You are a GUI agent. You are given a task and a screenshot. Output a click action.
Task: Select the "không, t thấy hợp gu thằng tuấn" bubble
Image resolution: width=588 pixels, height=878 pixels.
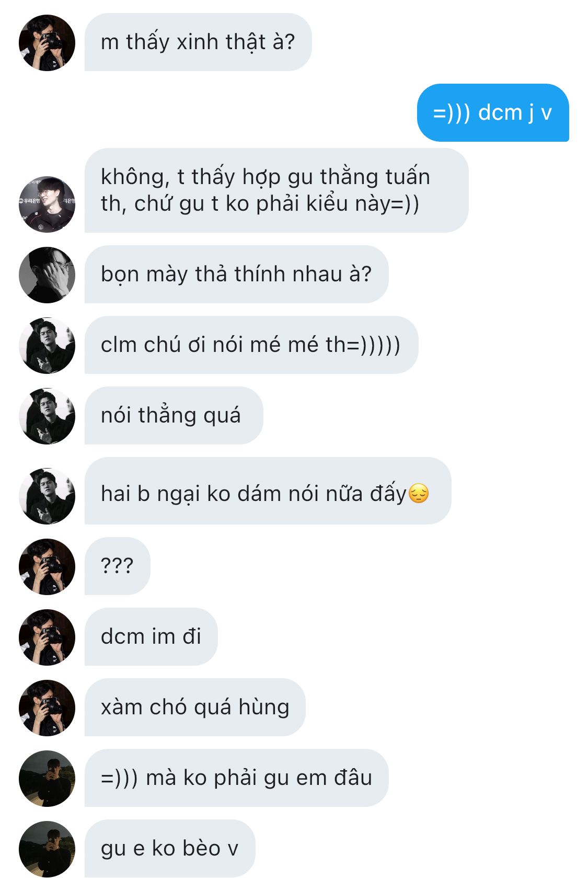tap(276, 190)
